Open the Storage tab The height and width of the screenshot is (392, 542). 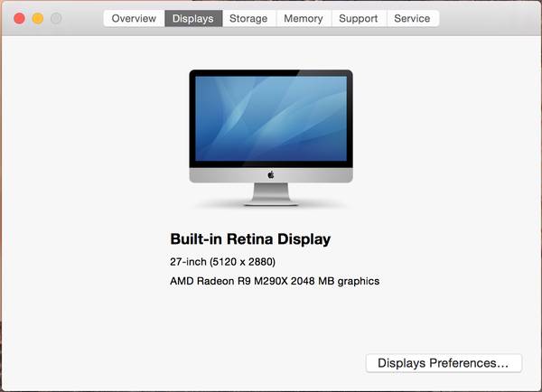(248, 18)
